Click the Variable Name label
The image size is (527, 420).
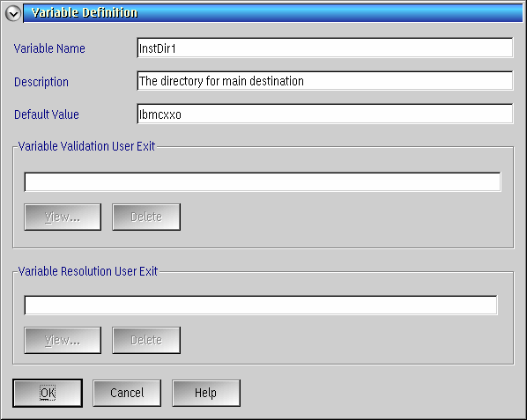49,48
